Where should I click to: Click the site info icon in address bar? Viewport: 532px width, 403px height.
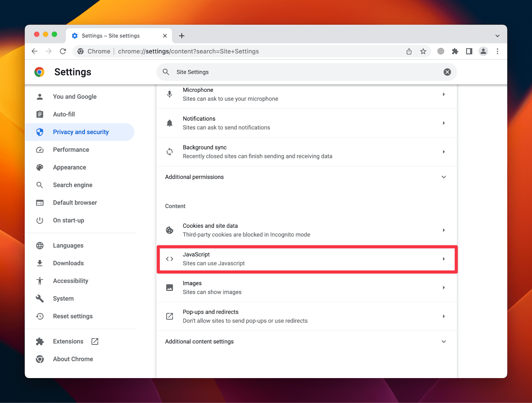(80, 51)
